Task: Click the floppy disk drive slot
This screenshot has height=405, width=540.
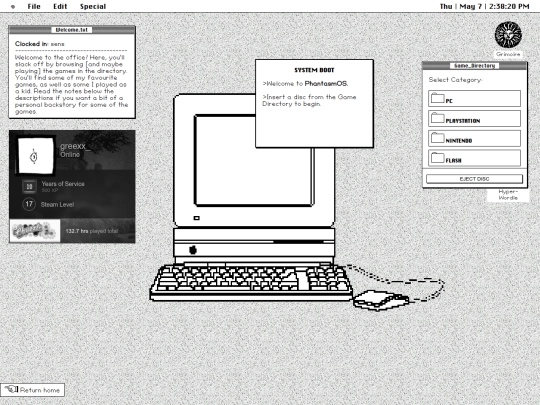Action: (299, 242)
